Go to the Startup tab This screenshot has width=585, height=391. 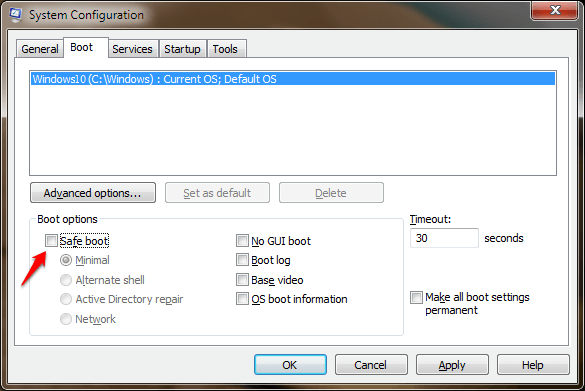[x=182, y=49]
